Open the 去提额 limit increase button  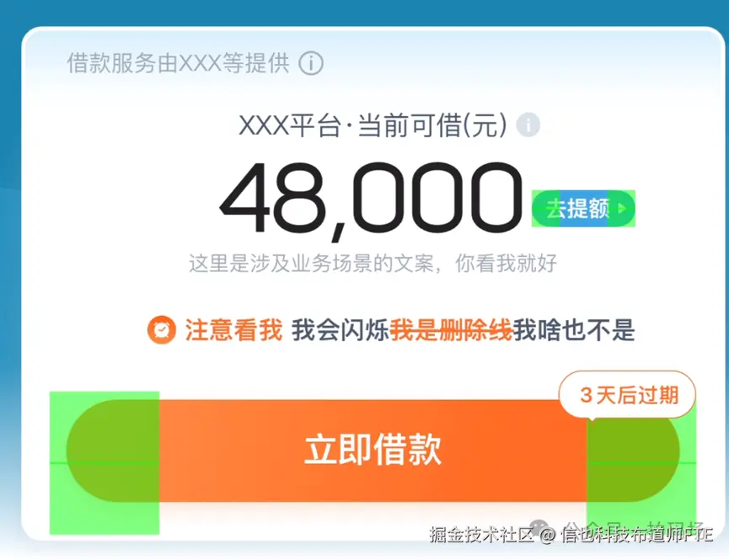pos(583,209)
